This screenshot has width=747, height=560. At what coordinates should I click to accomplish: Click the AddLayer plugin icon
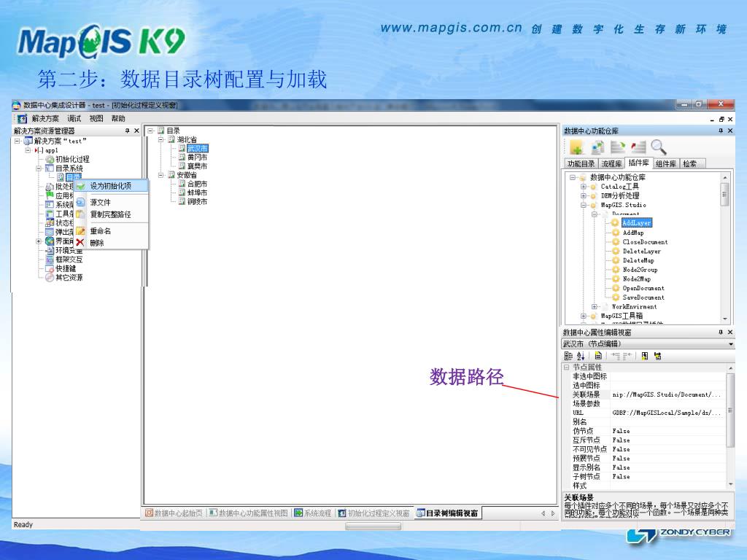(x=616, y=223)
